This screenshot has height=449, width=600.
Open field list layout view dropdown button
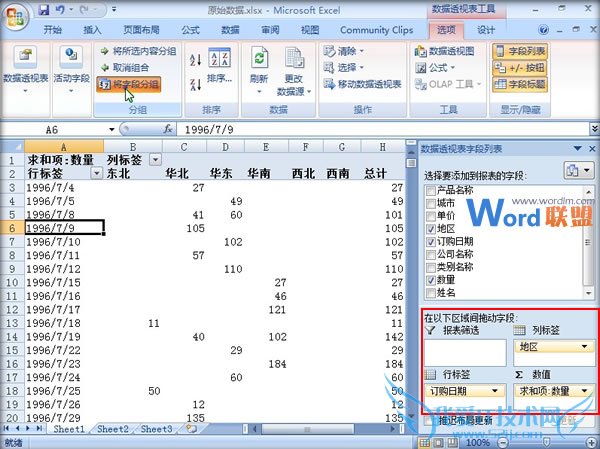point(579,170)
